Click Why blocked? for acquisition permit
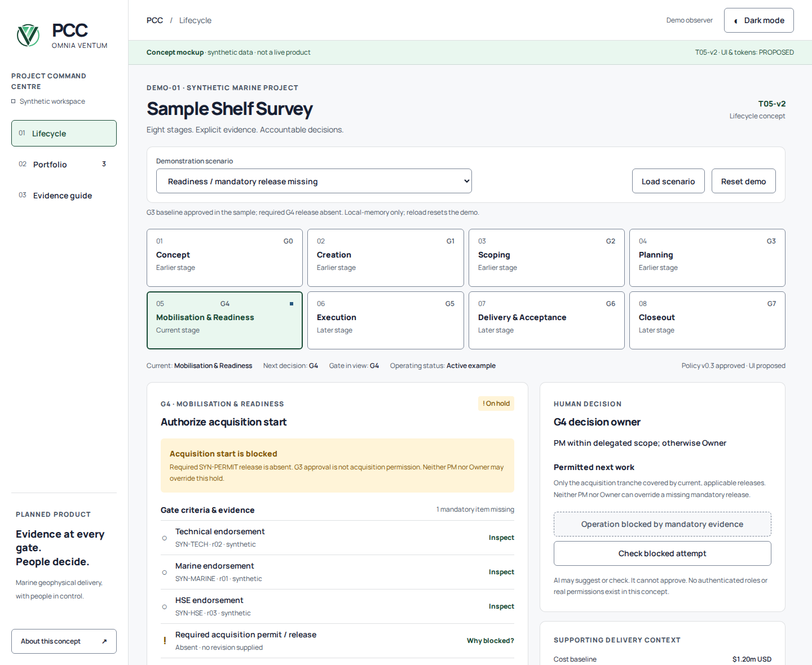 tap(490, 641)
